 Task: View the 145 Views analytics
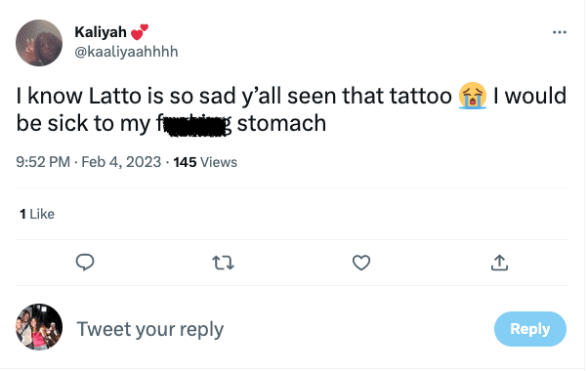[x=205, y=162]
